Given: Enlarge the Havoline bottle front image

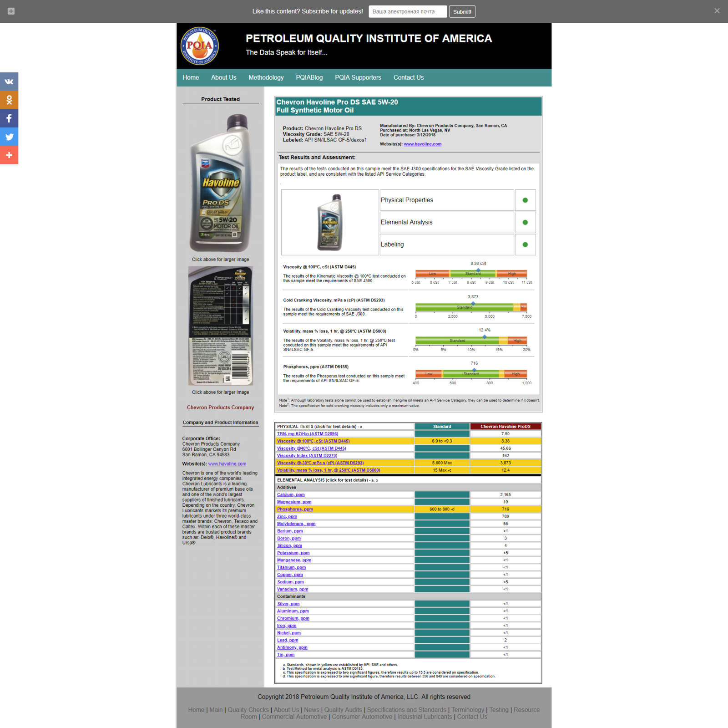Looking at the screenshot, I should pos(220,182).
